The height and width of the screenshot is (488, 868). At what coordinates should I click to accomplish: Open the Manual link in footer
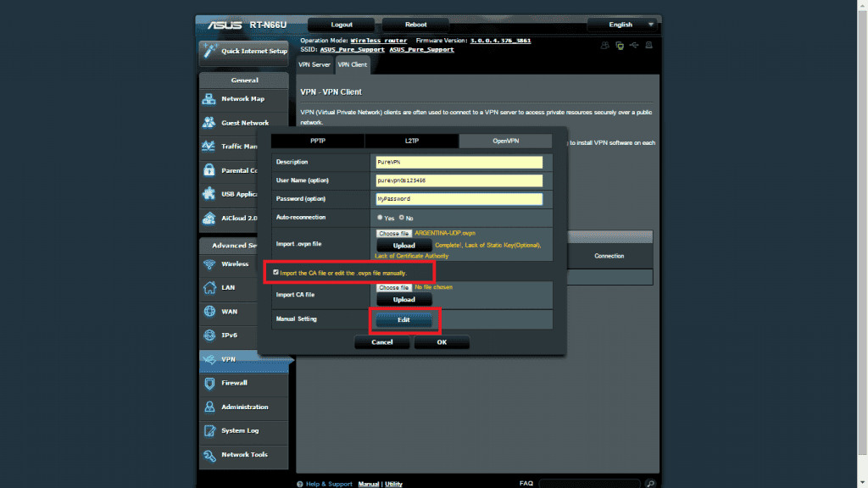pos(369,484)
